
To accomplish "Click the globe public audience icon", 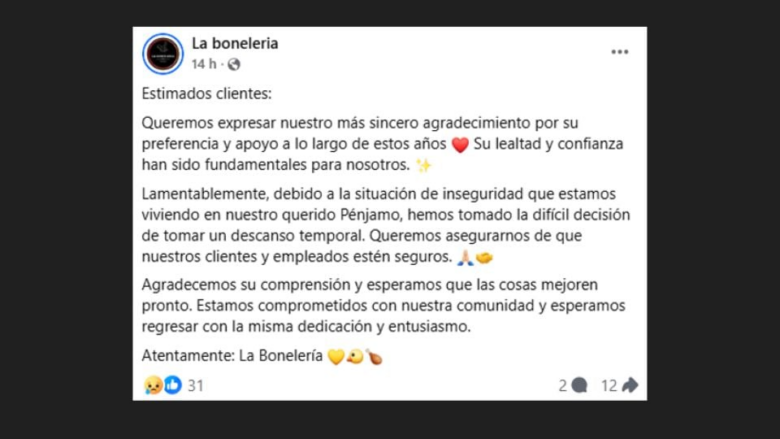I will pyautogui.click(x=234, y=64).
